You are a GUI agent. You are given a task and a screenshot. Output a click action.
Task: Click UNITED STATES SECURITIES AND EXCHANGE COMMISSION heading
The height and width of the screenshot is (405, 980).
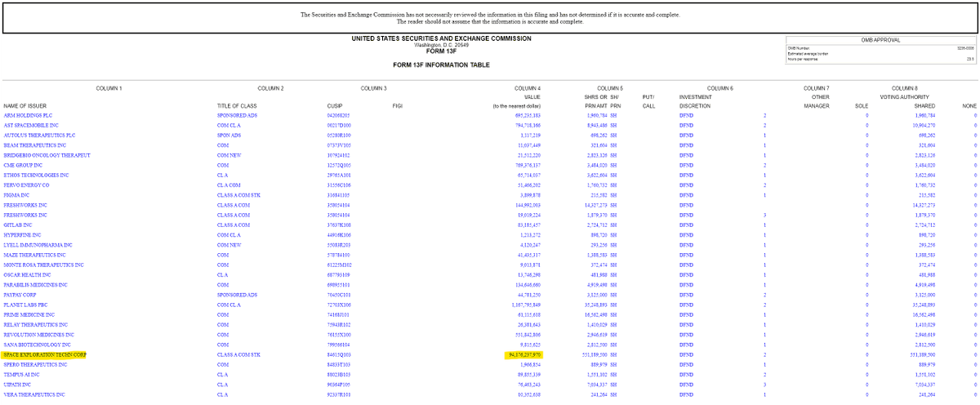441,38
